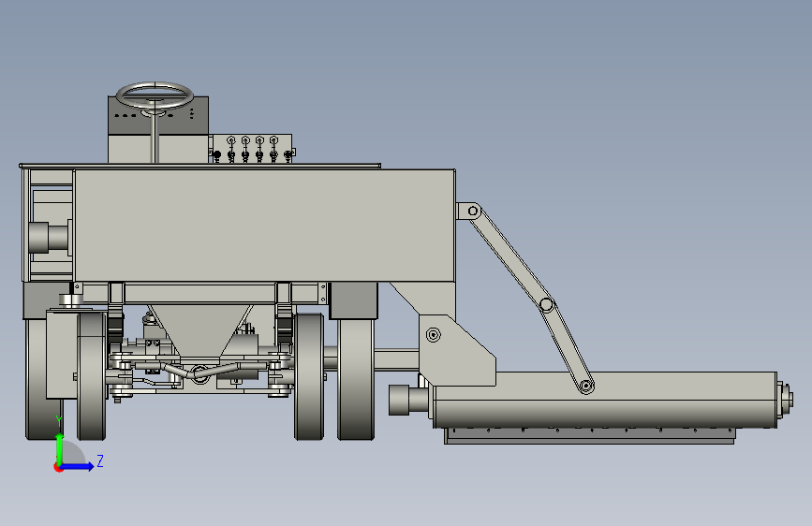Image resolution: width=812 pixels, height=526 pixels.
Task: Select the flat blade bar beneath roller
Action: coord(589,436)
